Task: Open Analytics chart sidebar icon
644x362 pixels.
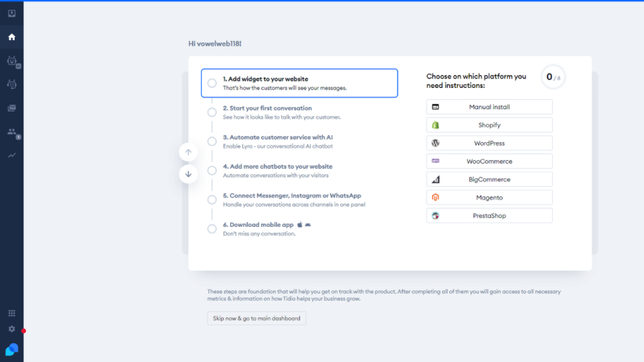Action: tap(11, 155)
